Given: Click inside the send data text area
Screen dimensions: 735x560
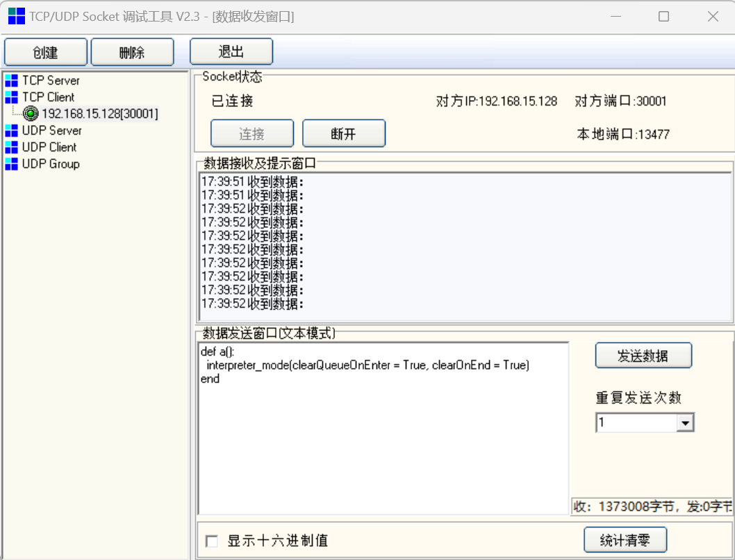Looking at the screenshot, I should (382, 445).
